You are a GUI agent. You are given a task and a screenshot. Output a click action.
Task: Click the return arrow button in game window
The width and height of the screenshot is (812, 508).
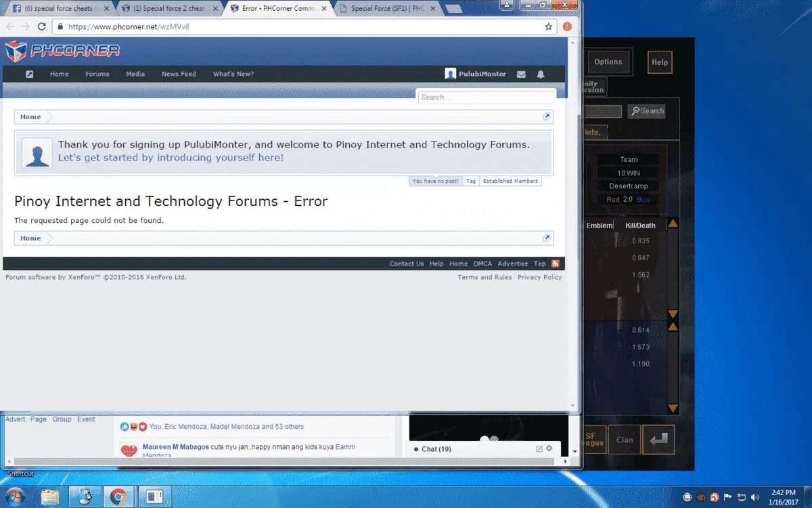658,439
